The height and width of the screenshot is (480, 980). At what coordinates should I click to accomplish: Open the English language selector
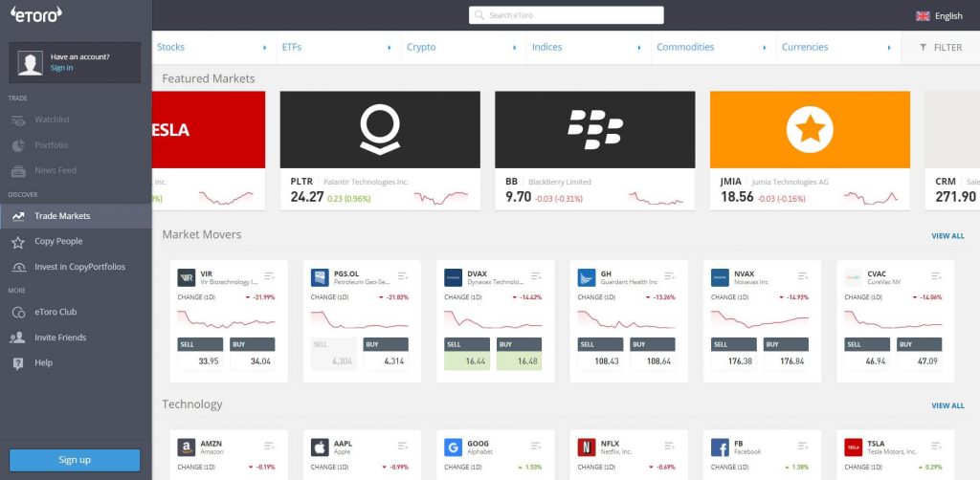pos(939,15)
